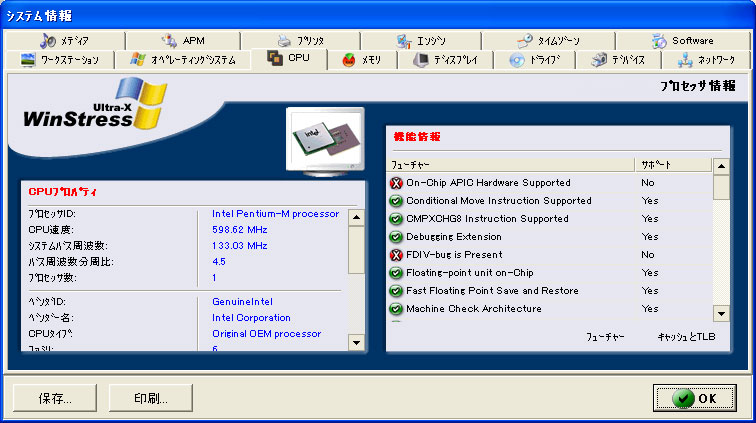
Task: Click the red X icon beside On-Chip APIC
Action: click(x=397, y=183)
